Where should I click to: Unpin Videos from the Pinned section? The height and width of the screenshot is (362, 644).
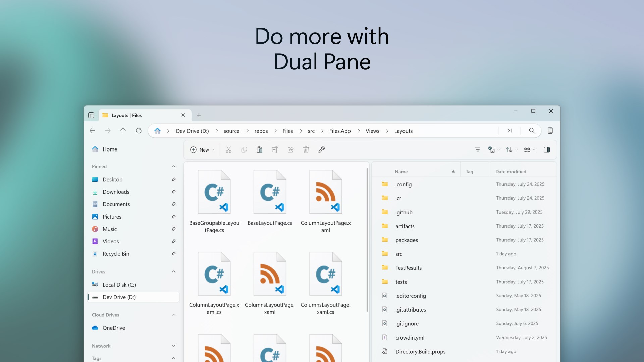pyautogui.click(x=174, y=241)
